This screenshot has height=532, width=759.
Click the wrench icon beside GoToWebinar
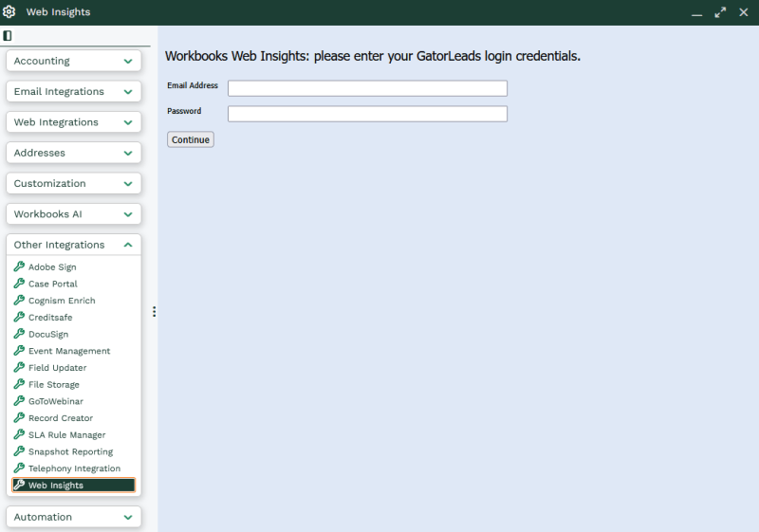(19, 401)
